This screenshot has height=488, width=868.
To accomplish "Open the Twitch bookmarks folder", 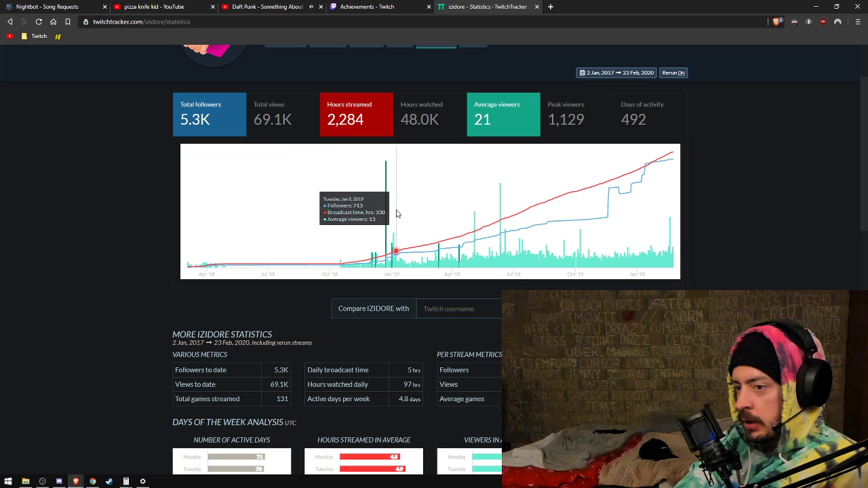I will tap(35, 37).
